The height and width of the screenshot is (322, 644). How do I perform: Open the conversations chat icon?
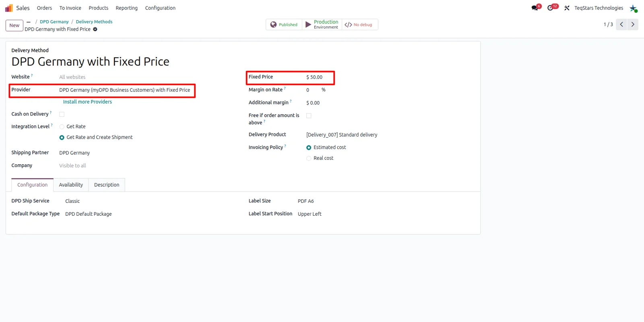tap(535, 8)
